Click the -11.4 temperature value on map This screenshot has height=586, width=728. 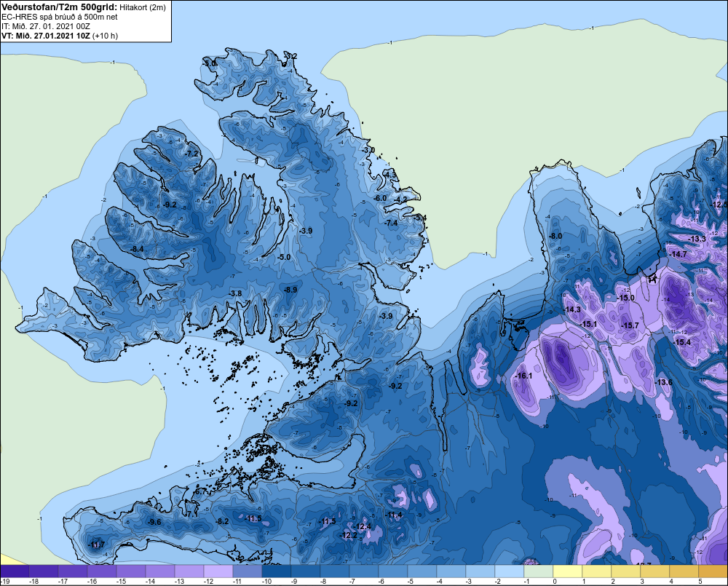click(x=393, y=515)
